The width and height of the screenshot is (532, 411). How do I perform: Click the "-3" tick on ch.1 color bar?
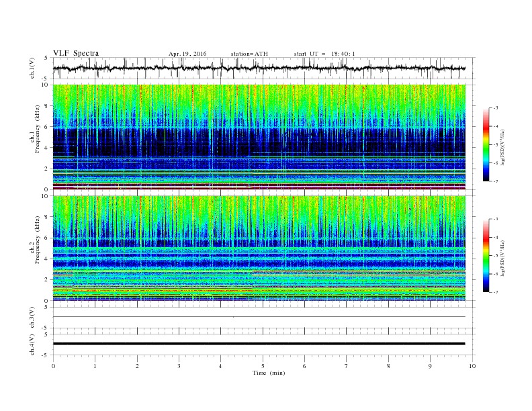coord(495,108)
